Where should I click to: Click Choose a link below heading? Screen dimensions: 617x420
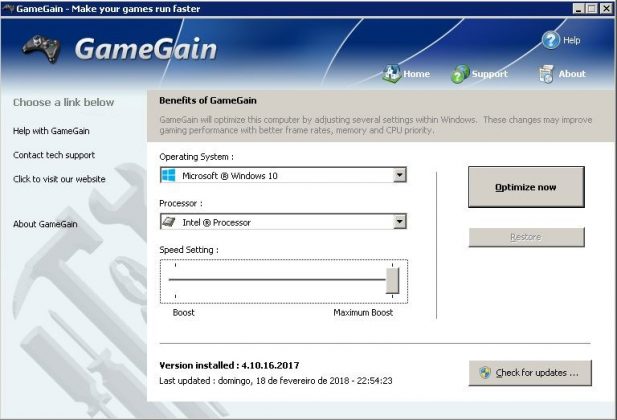(x=63, y=102)
